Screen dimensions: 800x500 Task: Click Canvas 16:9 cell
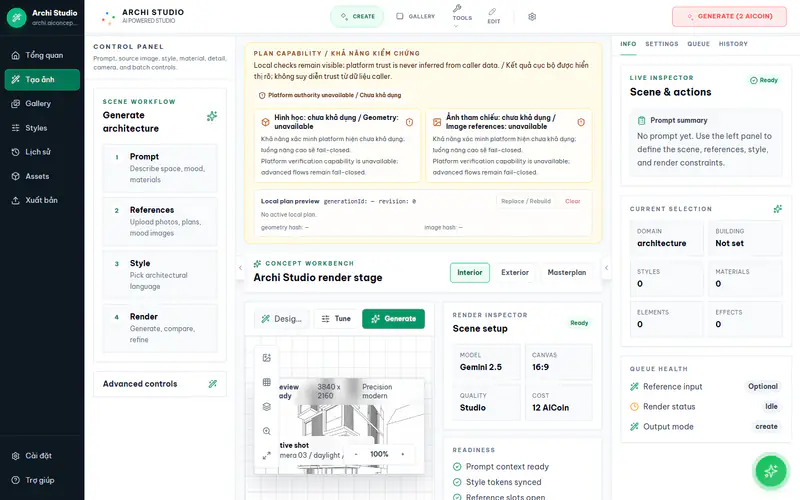[559, 362]
